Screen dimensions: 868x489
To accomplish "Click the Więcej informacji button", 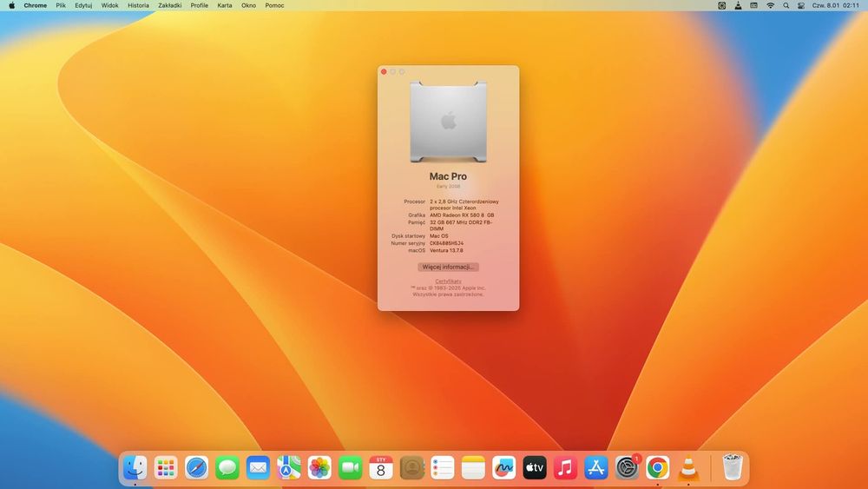I will tap(449, 267).
